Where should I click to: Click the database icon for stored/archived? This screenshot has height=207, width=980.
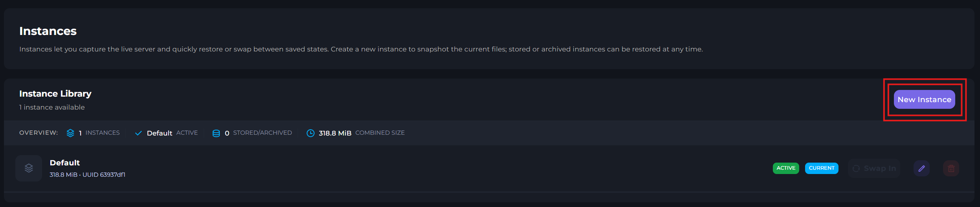[216, 133]
